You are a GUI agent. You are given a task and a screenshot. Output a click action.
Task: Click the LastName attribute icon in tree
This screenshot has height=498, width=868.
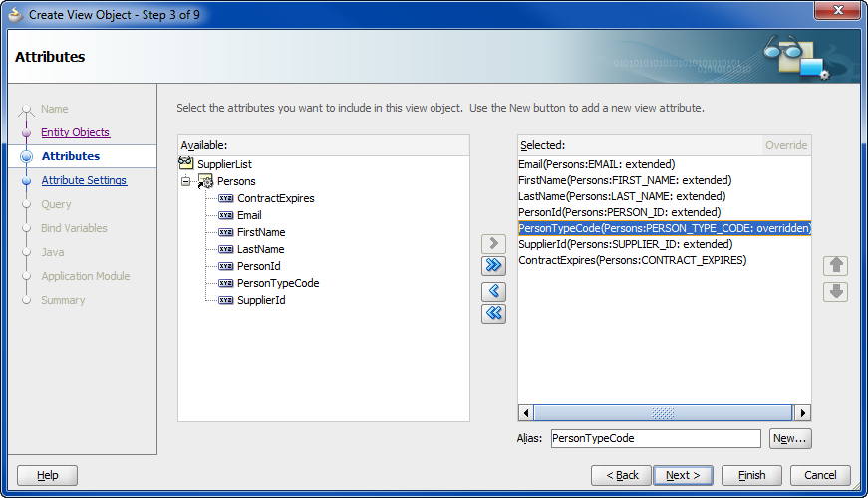225,249
